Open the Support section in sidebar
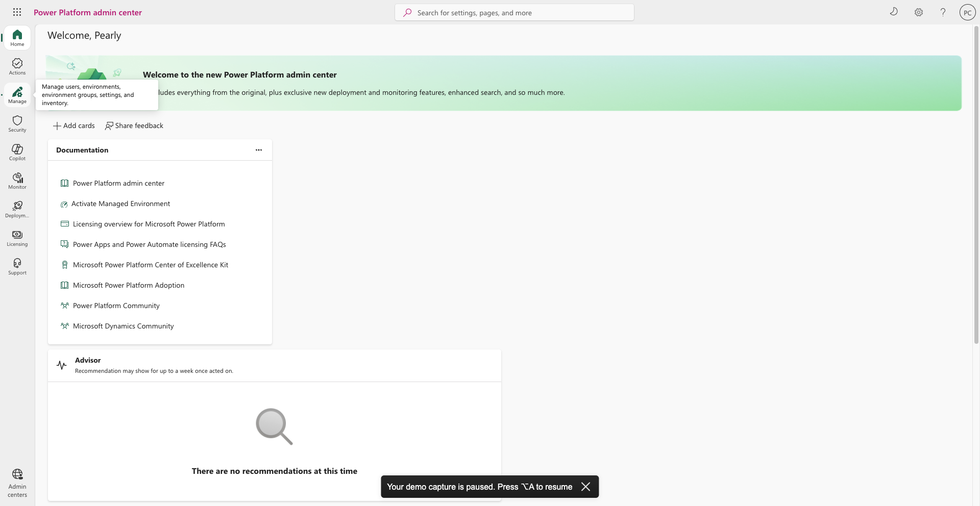 click(17, 266)
